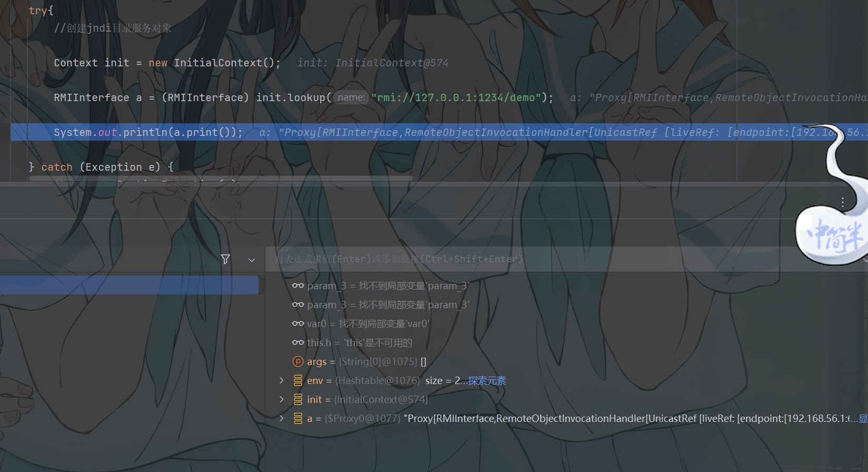Select the highlighted frame row in frames panel
The width and height of the screenshot is (868, 472).
click(129, 285)
